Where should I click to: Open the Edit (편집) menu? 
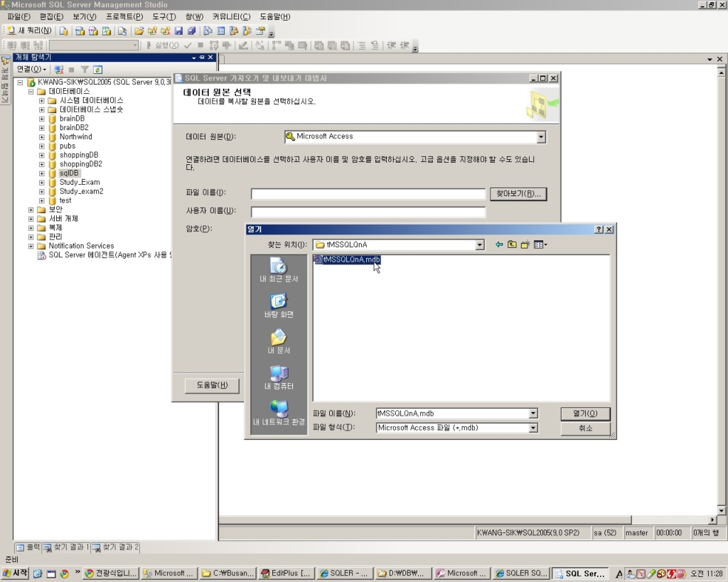click(x=51, y=17)
